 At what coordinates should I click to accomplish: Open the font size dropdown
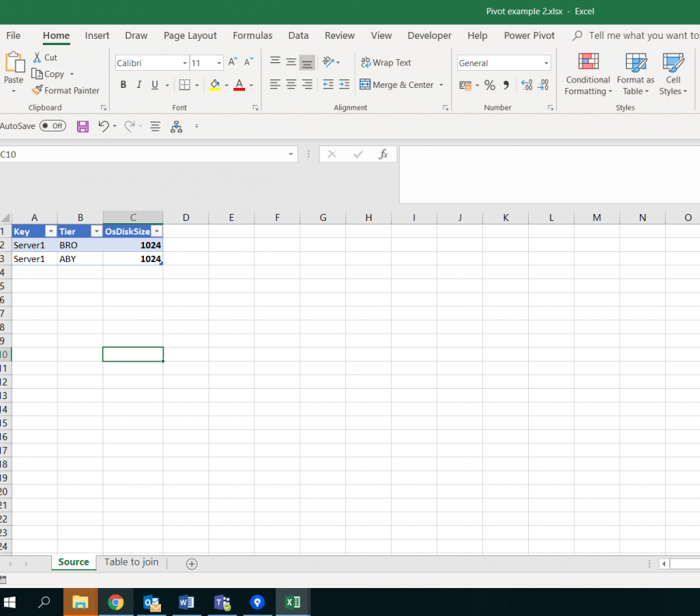pyautogui.click(x=219, y=63)
